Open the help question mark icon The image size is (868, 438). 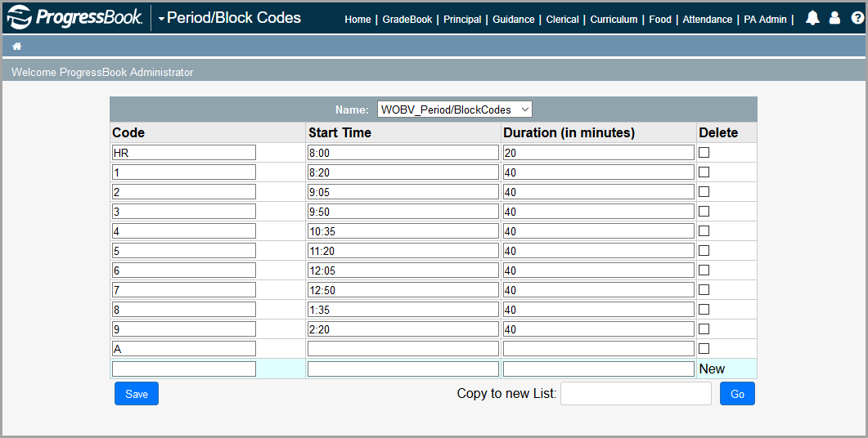(x=857, y=18)
